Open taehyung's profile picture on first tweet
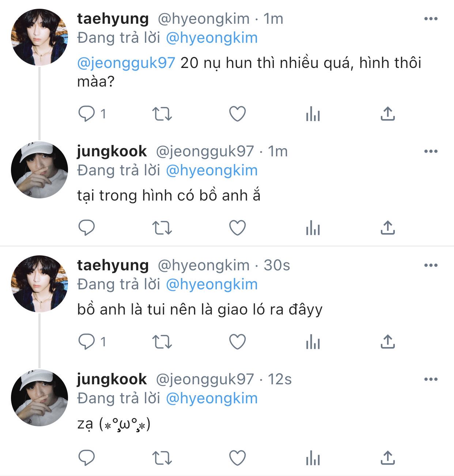Viewport: 454px width, 476px height. (x=39, y=37)
